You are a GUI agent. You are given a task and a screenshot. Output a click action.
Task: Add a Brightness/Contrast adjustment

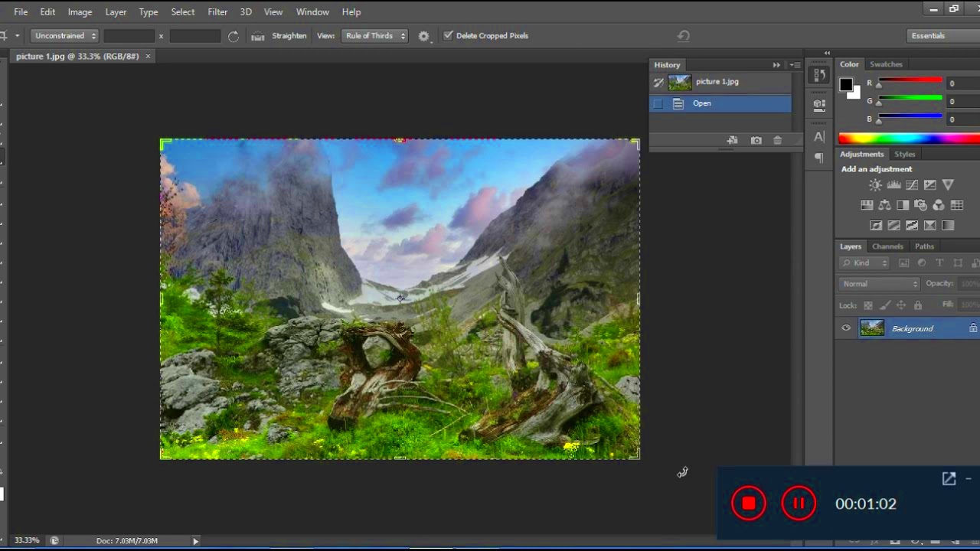pos(875,184)
